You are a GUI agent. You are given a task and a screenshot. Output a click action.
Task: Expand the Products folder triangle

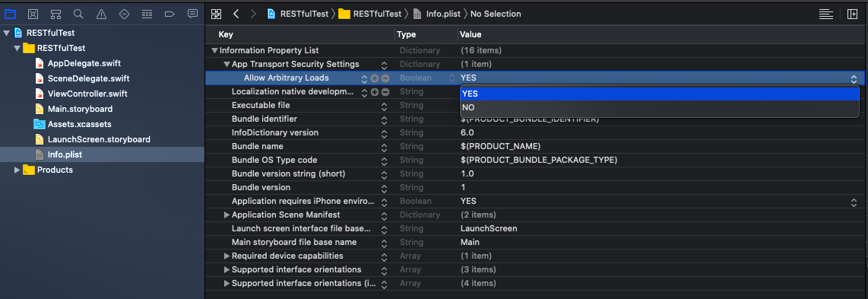17,170
